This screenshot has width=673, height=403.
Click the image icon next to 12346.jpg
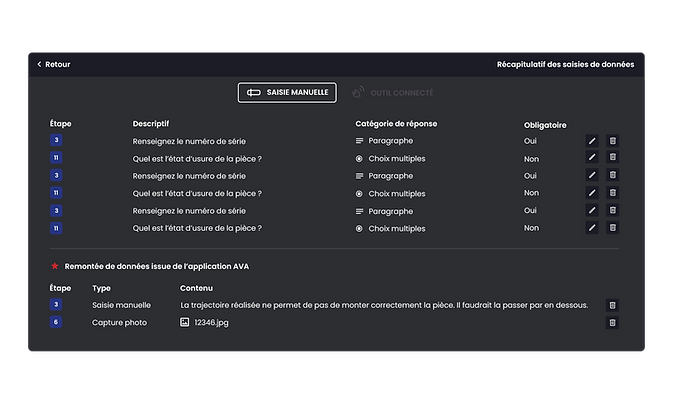184,322
